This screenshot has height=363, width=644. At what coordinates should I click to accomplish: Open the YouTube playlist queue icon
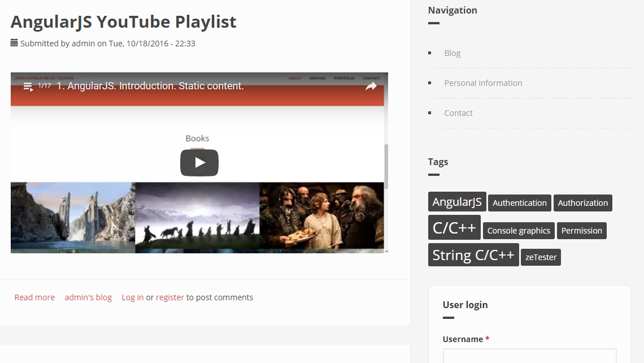(28, 87)
